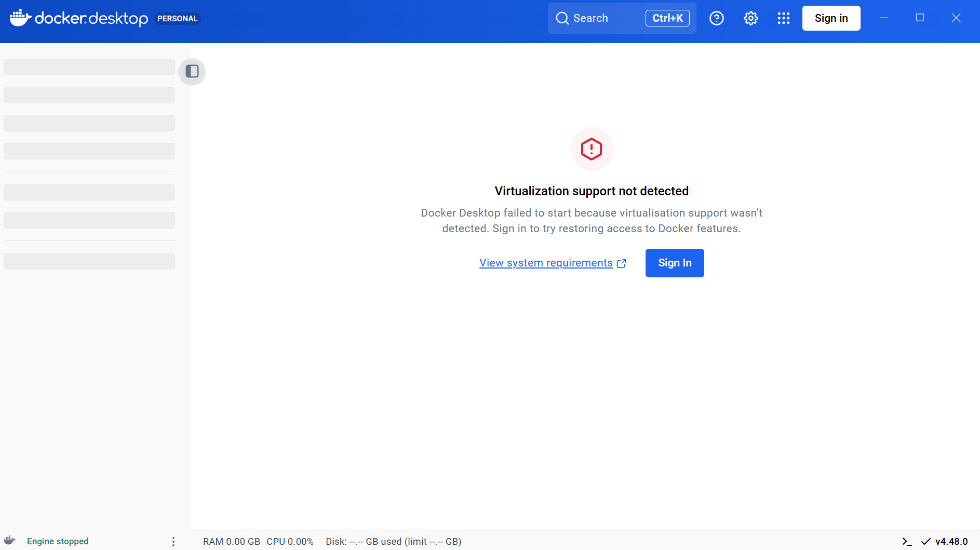
Task: Click the RAM 0.00 GB indicator
Action: coord(231,542)
